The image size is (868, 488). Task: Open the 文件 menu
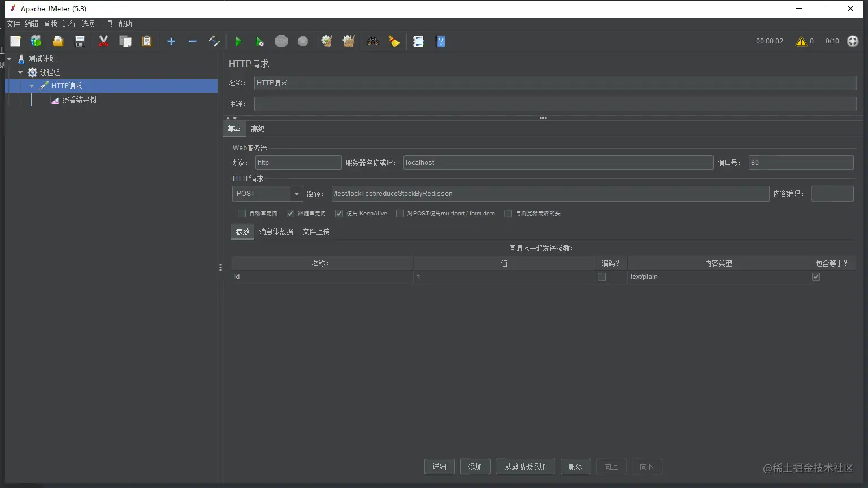click(x=13, y=24)
